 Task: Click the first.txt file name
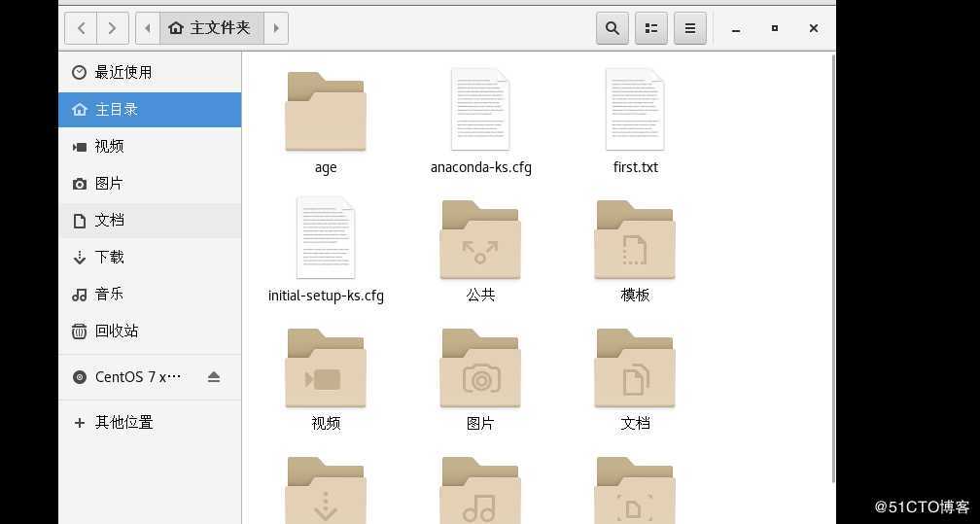click(635, 167)
